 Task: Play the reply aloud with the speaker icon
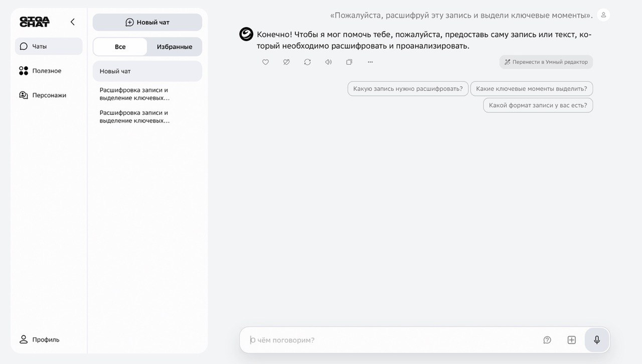coord(328,62)
